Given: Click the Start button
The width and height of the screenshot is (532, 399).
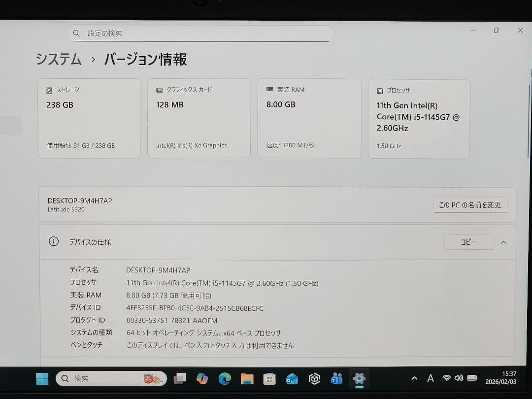Looking at the screenshot, I should 42,379.
